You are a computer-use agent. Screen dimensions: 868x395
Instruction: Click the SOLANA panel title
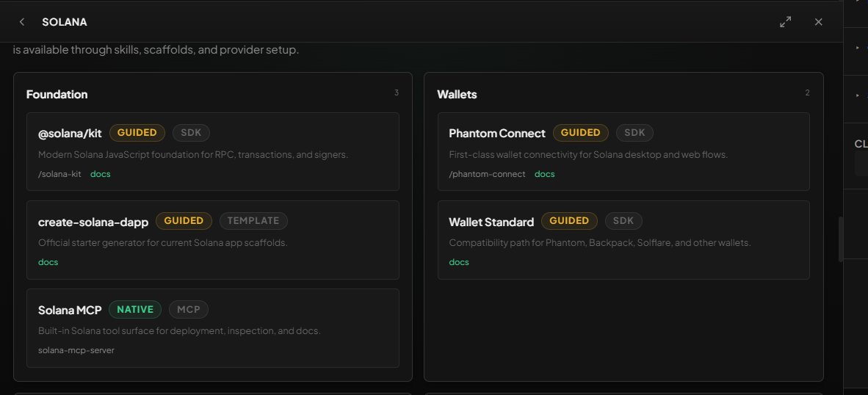[64, 21]
